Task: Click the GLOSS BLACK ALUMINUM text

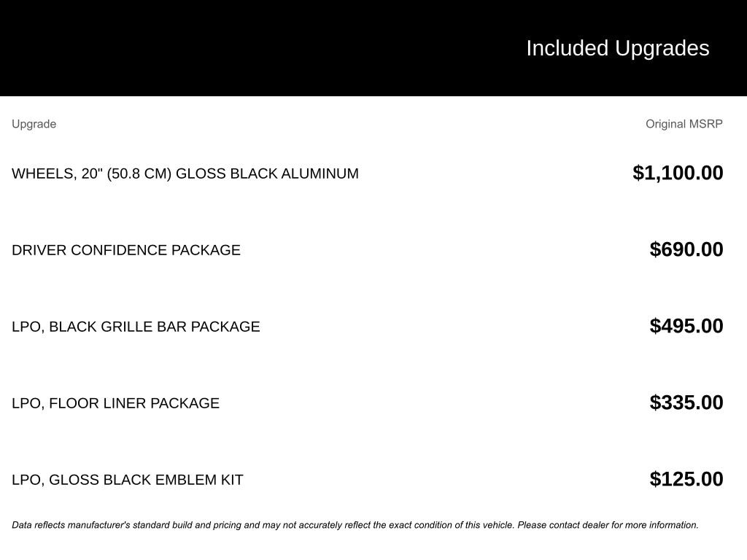Action: point(267,174)
